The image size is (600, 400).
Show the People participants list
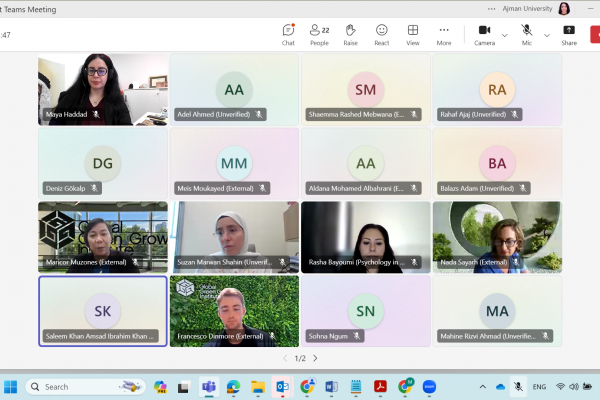[x=319, y=34]
